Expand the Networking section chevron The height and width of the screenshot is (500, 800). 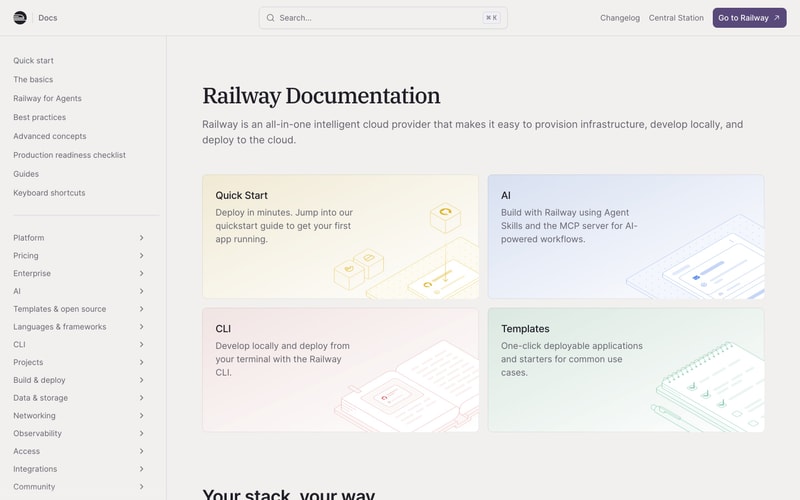141,416
